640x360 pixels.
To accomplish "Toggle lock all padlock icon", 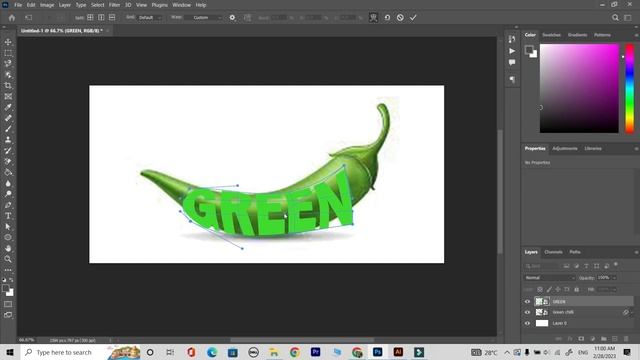I will coord(576,289).
